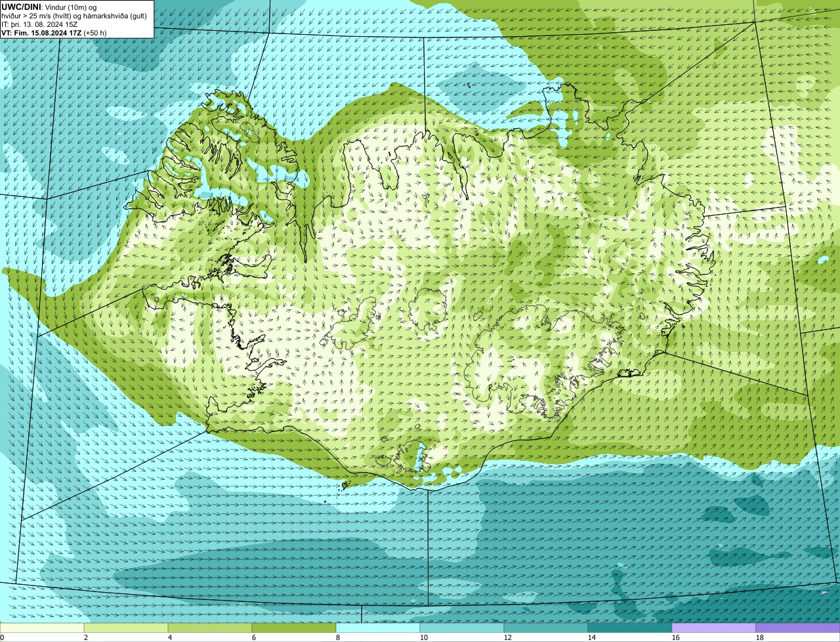
Task: Click the 'UWC/DINI: Vindur (10m) og' title line
Action: (x=49, y=7)
